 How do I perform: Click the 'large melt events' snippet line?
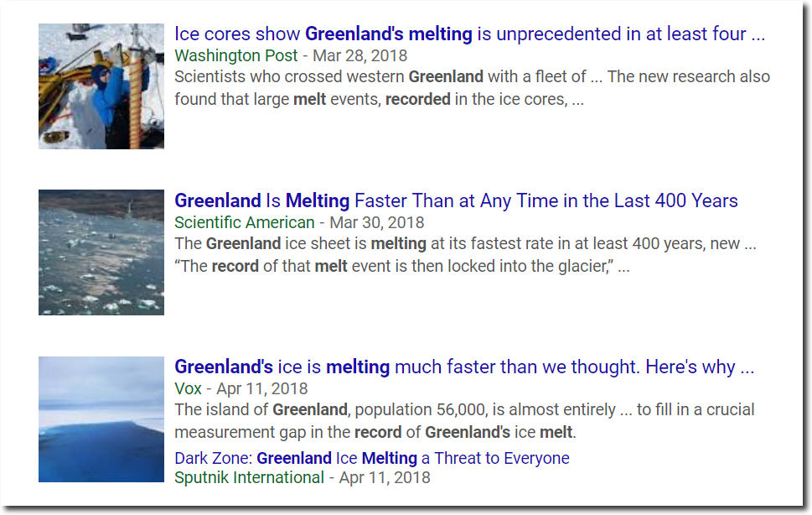pyautogui.click(x=379, y=99)
